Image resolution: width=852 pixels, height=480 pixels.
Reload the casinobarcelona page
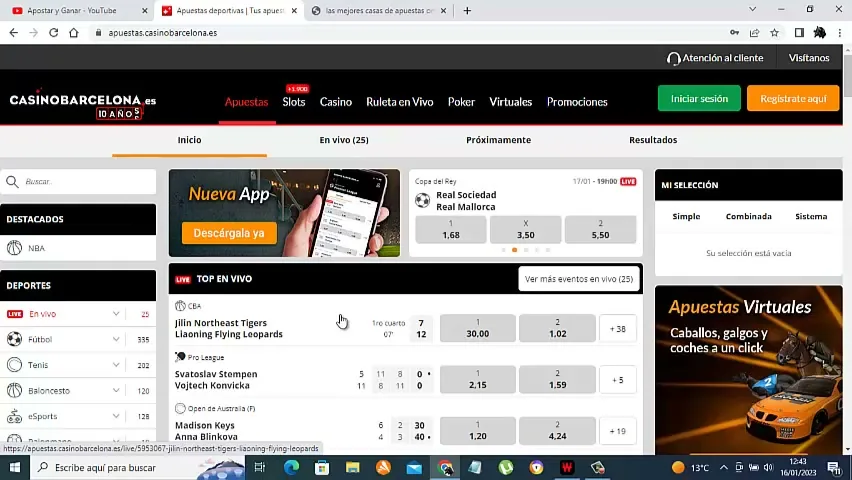coord(53,33)
